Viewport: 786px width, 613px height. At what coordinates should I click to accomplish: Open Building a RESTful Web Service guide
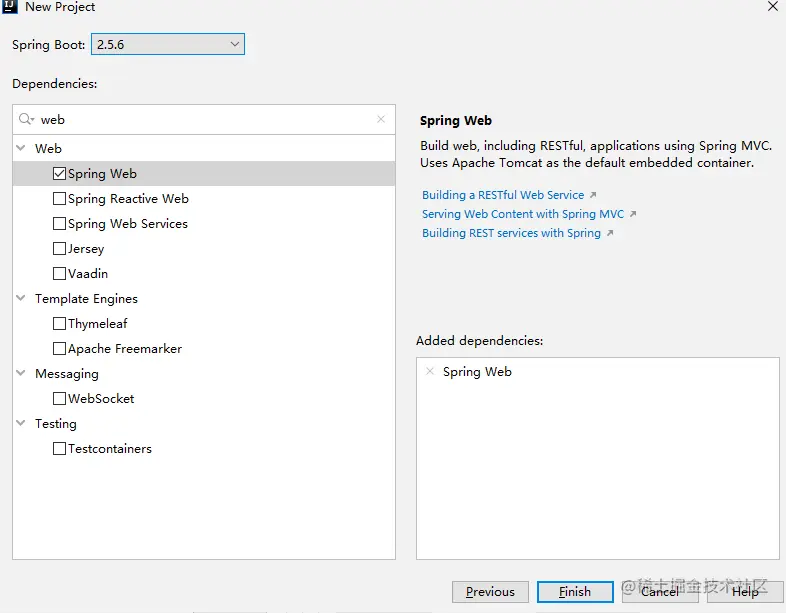[503, 195]
